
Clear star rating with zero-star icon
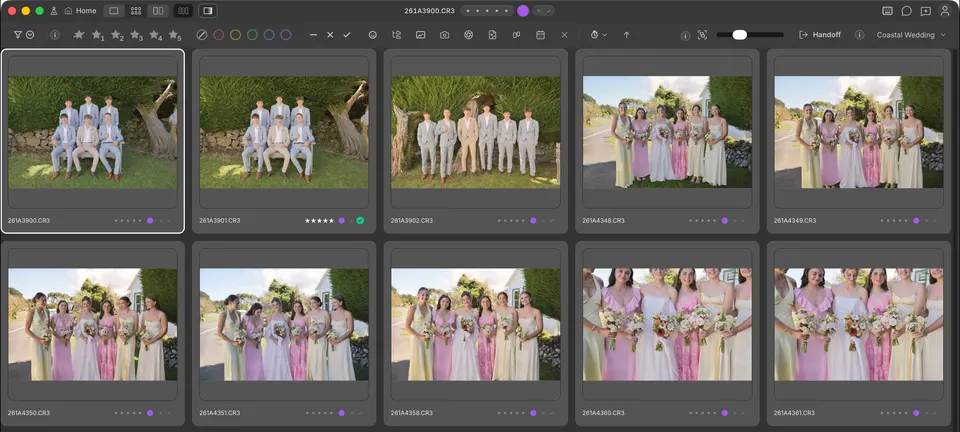pos(78,35)
